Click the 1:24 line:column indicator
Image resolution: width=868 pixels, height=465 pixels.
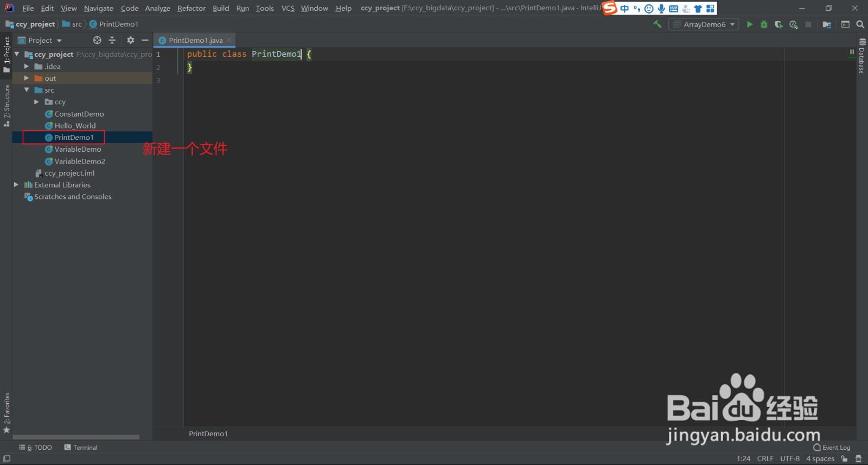743,458
